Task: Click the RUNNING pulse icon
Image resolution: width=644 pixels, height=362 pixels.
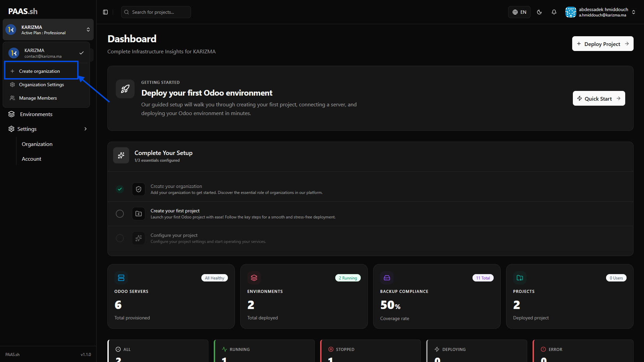Action: (x=225, y=349)
